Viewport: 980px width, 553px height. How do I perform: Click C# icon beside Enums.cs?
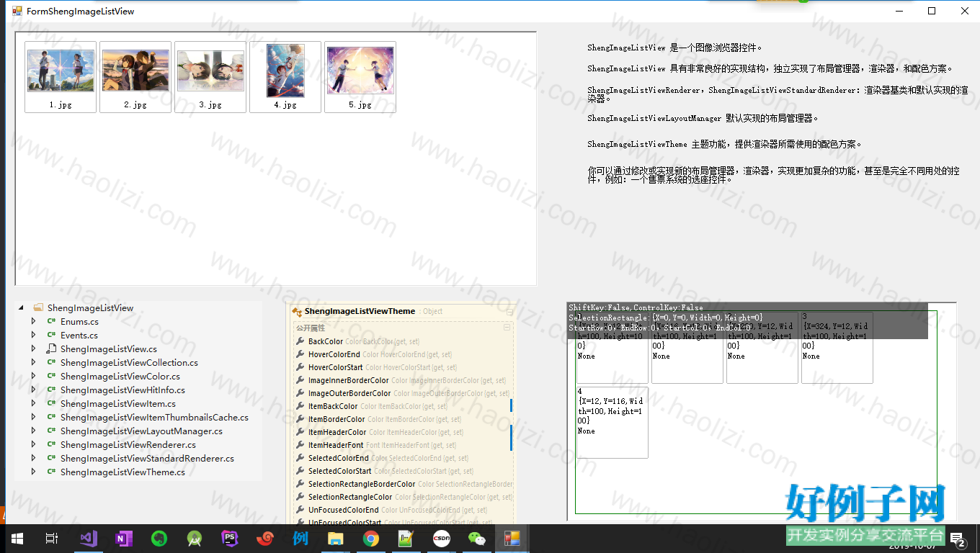tap(51, 321)
